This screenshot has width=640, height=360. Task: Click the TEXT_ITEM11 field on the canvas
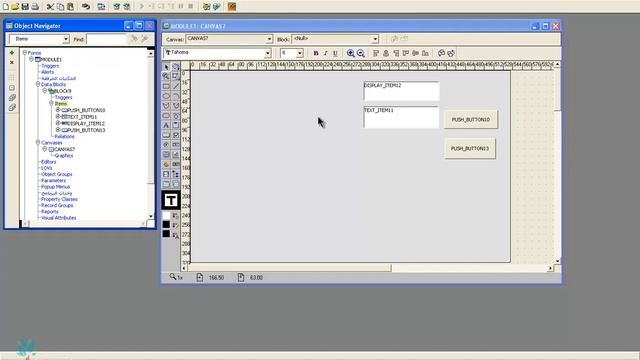coord(401,117)
